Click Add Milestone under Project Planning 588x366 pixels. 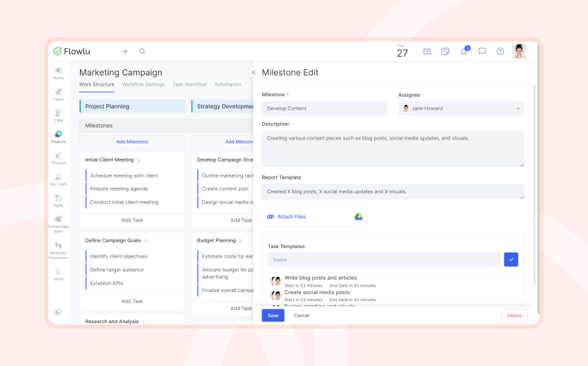tap(133, 142)
